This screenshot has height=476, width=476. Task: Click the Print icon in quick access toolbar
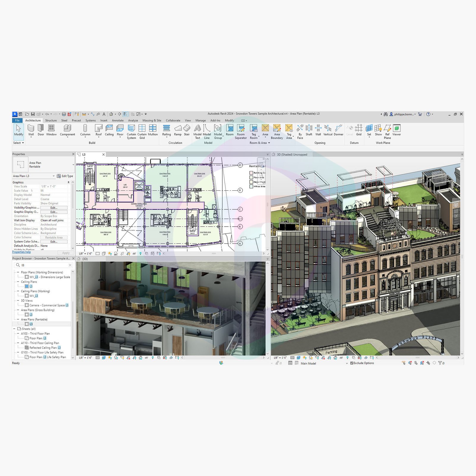(x=64, y=114)
